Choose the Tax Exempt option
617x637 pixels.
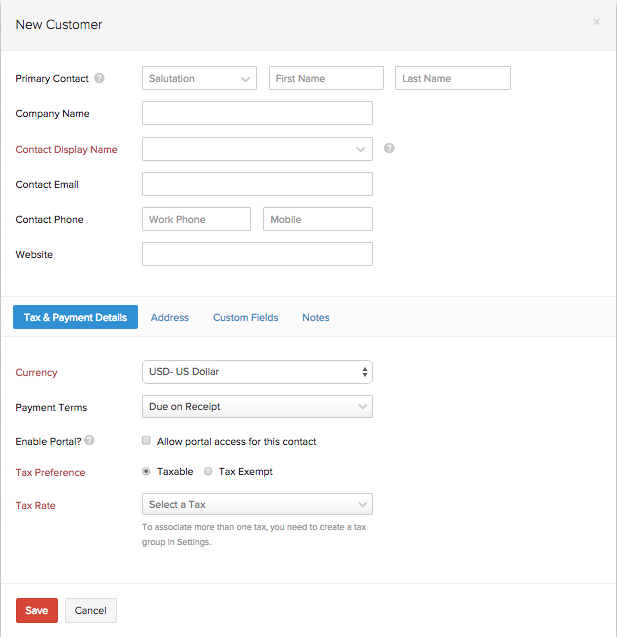point(208,471)
